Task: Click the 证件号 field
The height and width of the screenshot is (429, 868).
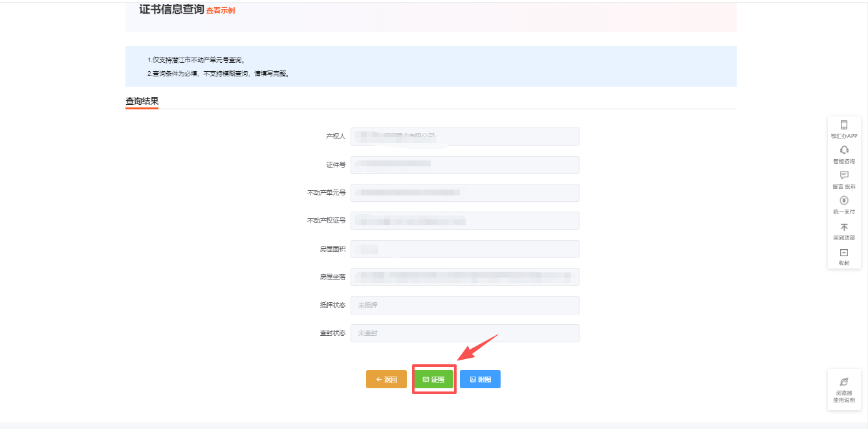Action: (x=464, y=165)
